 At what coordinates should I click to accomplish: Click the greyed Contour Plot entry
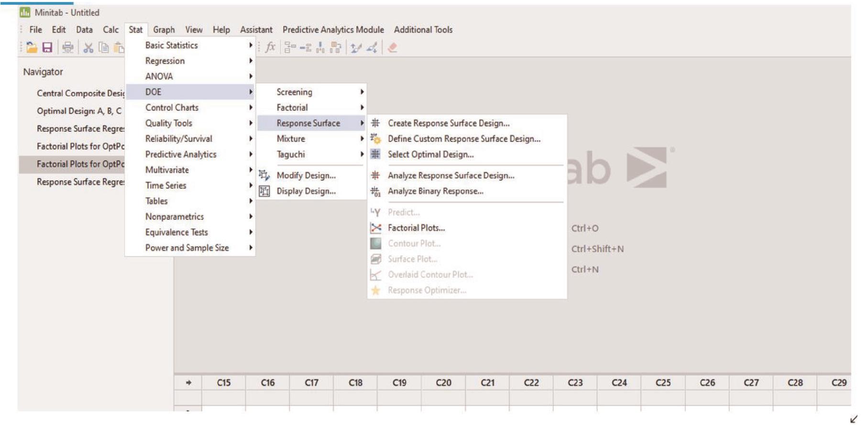(x=467, y=243)
